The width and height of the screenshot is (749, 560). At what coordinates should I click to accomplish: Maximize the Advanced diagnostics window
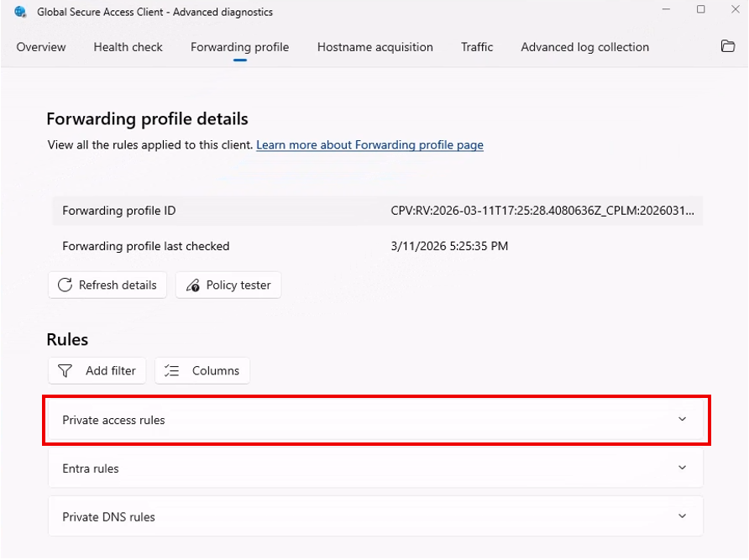click(x=701, y=9)
